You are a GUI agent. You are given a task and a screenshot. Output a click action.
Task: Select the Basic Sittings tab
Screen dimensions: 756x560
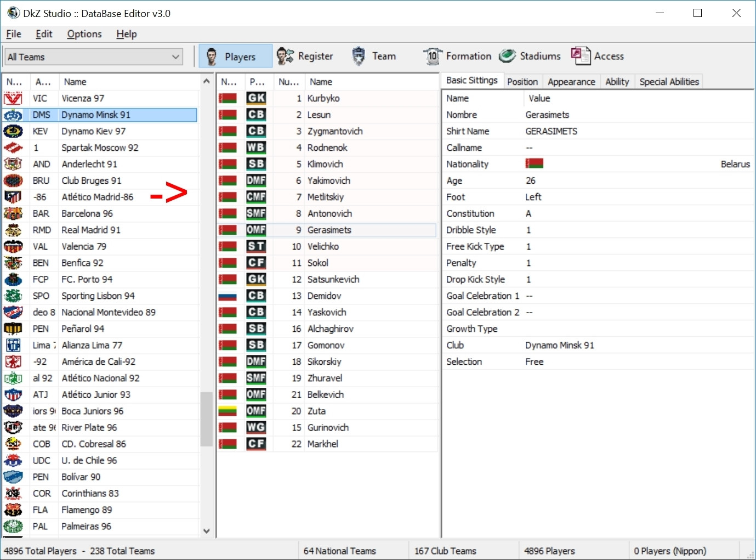(472, 80)
